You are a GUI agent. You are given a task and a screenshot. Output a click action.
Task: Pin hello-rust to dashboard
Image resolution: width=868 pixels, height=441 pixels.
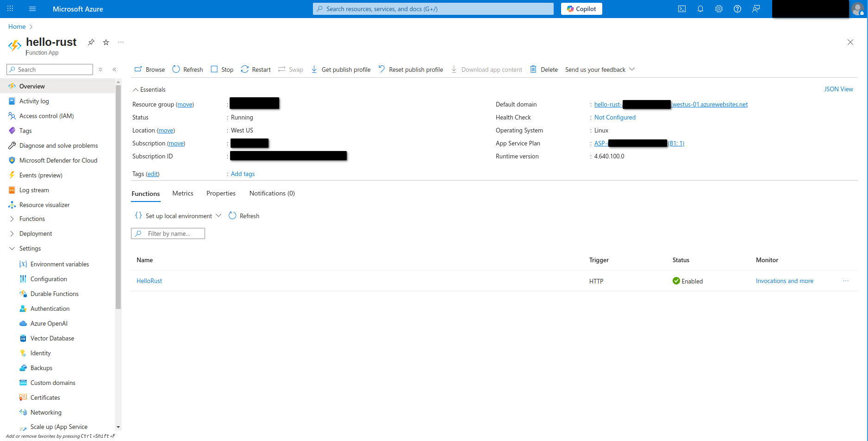91,42
